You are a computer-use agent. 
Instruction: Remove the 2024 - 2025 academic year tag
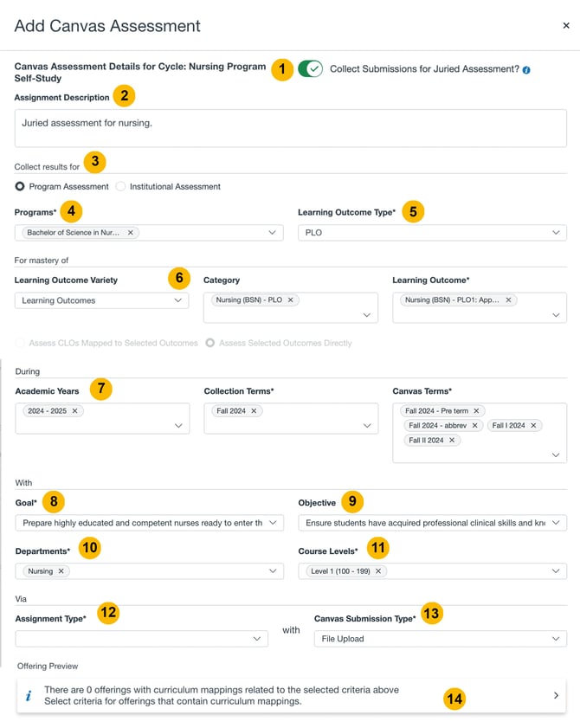(75, 411)
